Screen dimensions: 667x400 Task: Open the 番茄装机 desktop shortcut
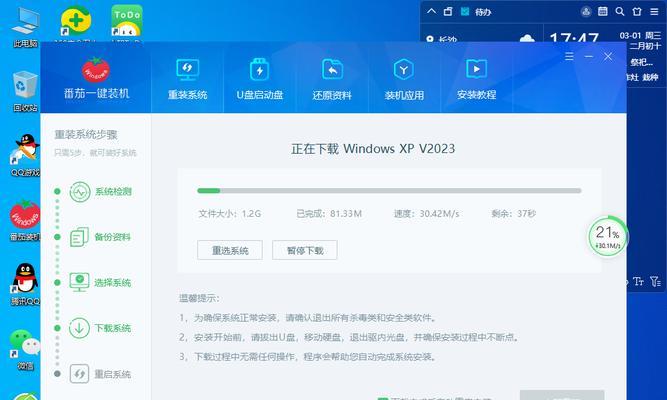[x=25, y=220]
